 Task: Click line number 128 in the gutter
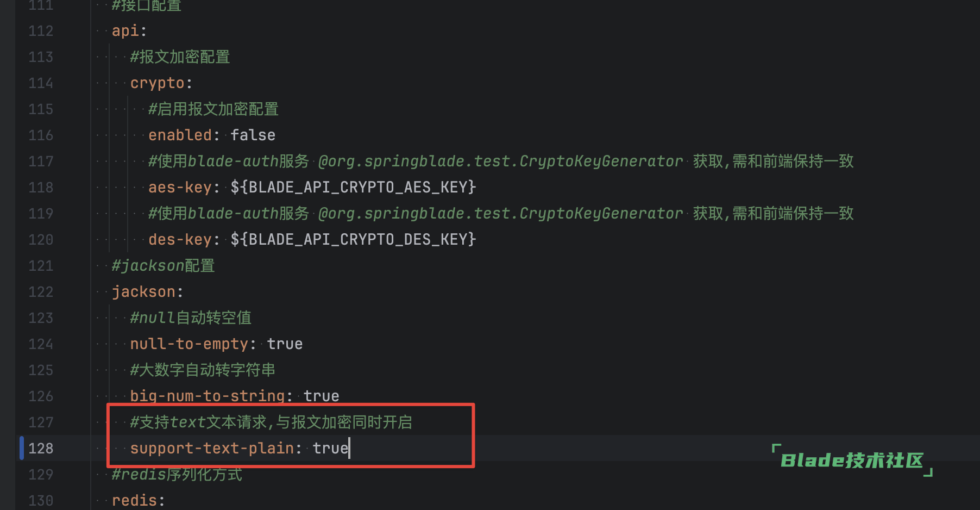(41, 448)
